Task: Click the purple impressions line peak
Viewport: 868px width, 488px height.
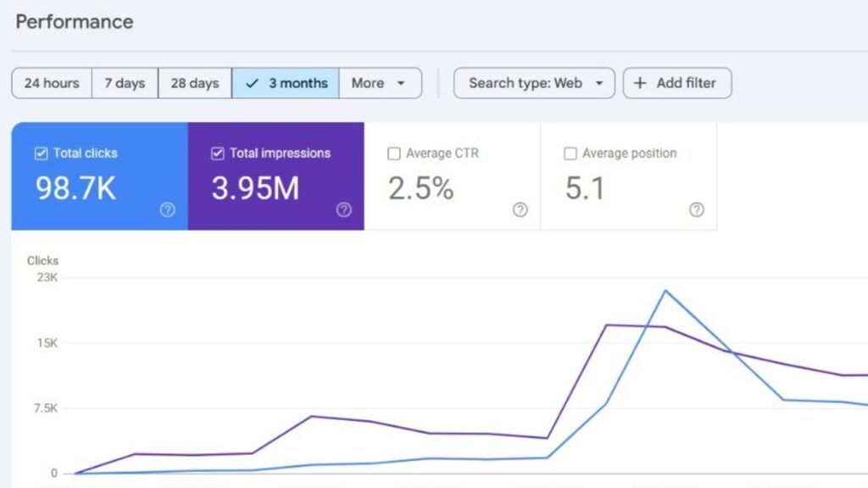Action: click(x=607, y=324)
